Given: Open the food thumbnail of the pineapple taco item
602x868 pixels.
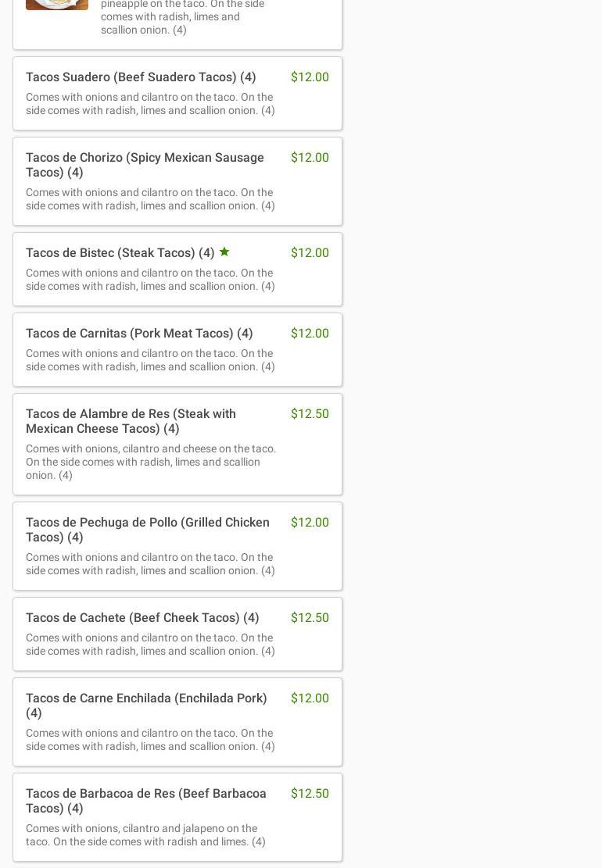Looking at the screenshot, I should (57, 5).
